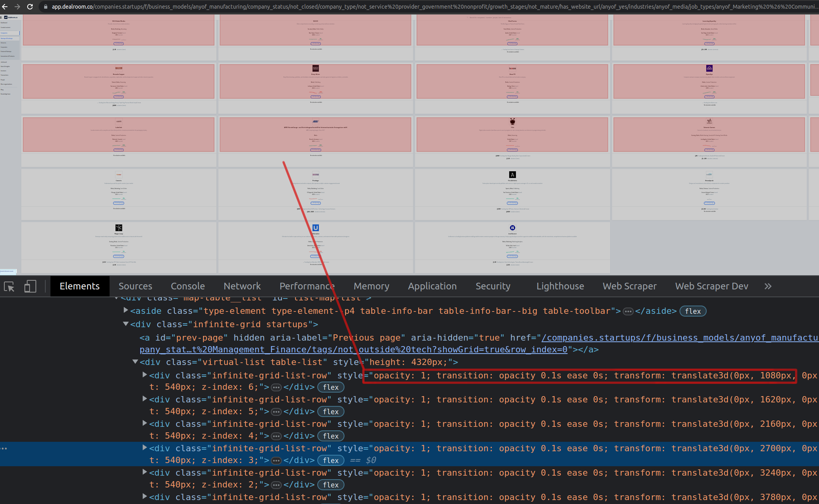
Task: Click the ironSource round logo
Action: (512, 228)
